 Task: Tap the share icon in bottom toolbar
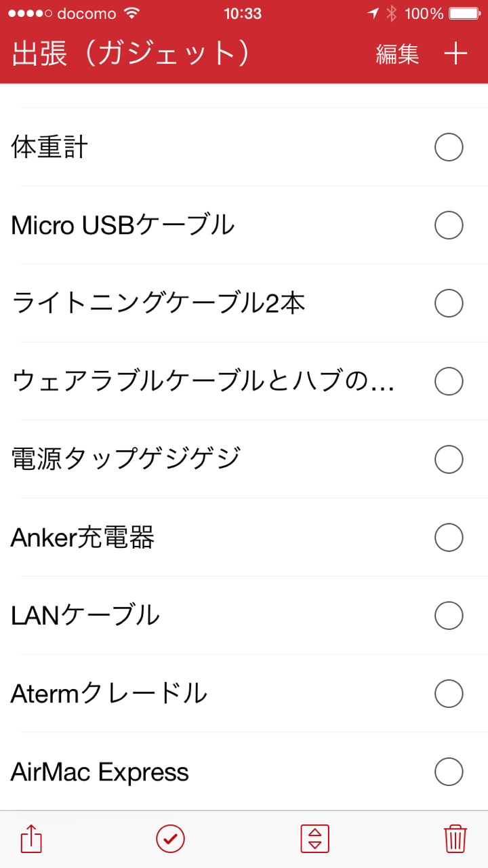pos(31,840)
